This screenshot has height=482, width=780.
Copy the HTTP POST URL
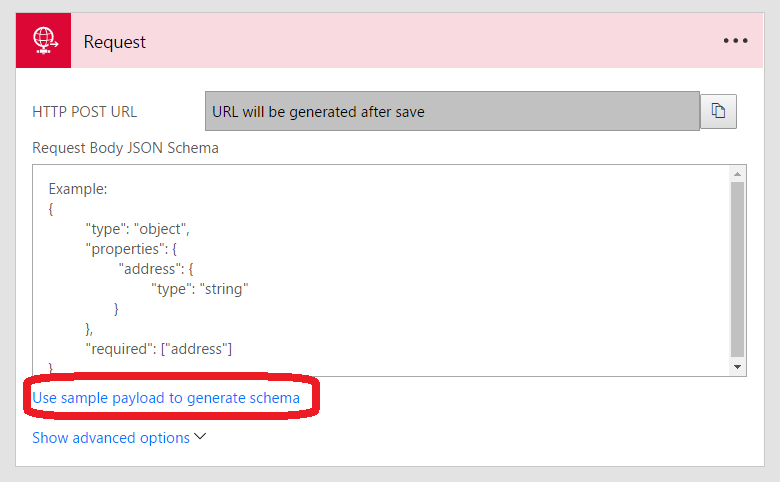[718, 111]
